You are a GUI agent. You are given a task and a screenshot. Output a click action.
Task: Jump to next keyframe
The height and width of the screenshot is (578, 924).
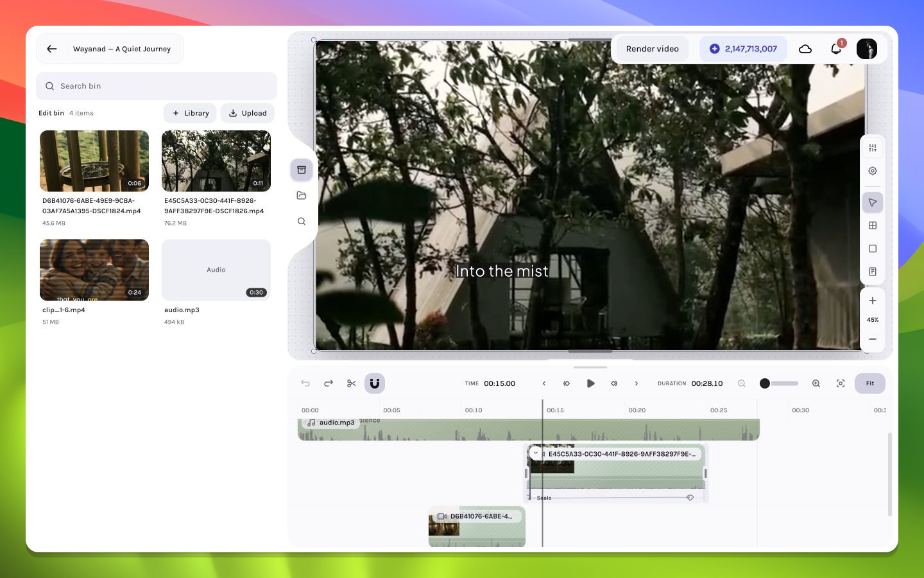(x=614, y=383)
